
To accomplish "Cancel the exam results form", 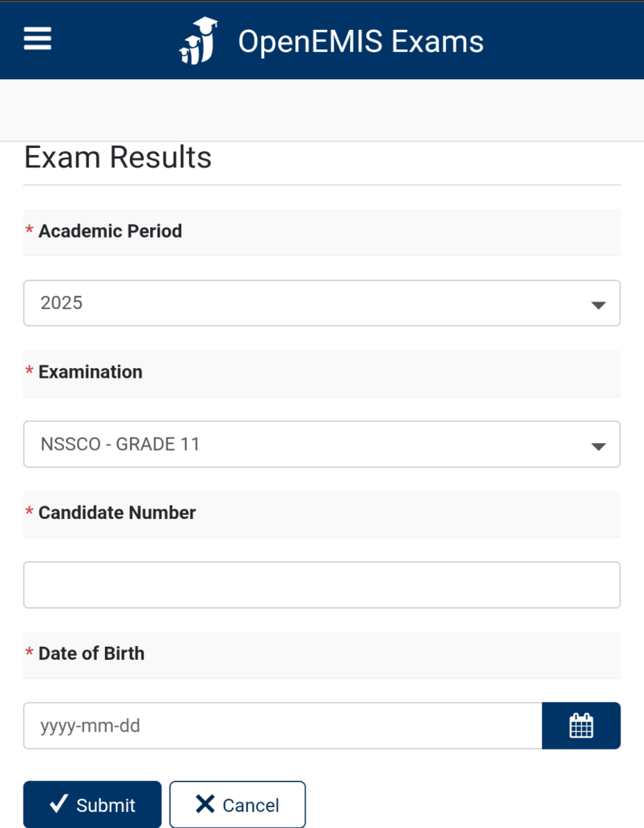I will tap(238, 805).
